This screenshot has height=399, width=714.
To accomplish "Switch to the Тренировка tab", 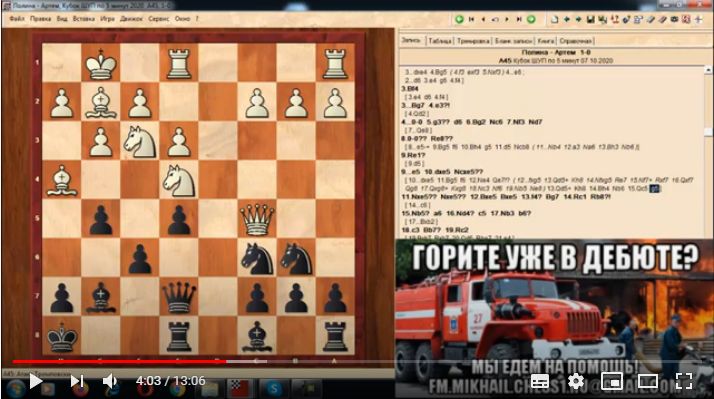I will [473, 41].
